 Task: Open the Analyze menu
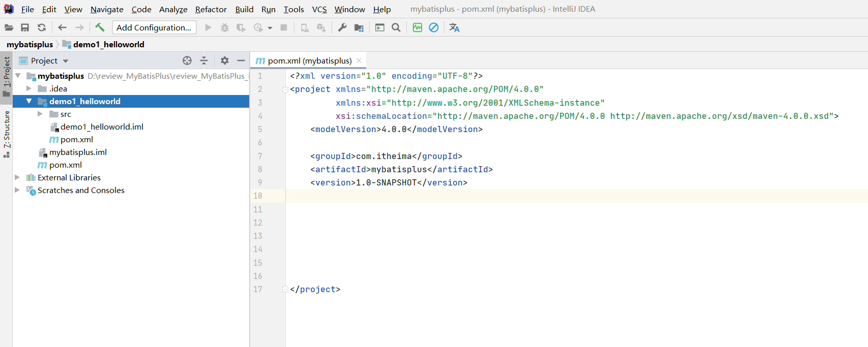[x=173, y=9]
